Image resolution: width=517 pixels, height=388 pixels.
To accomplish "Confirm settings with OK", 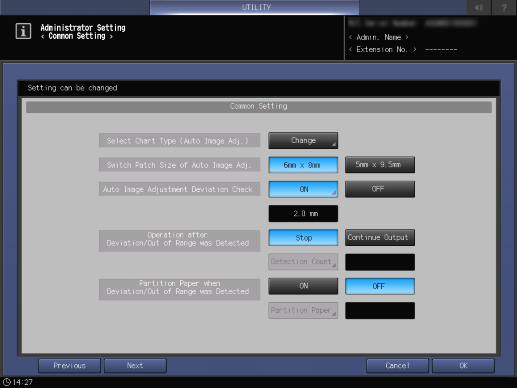I will [463, 366].
